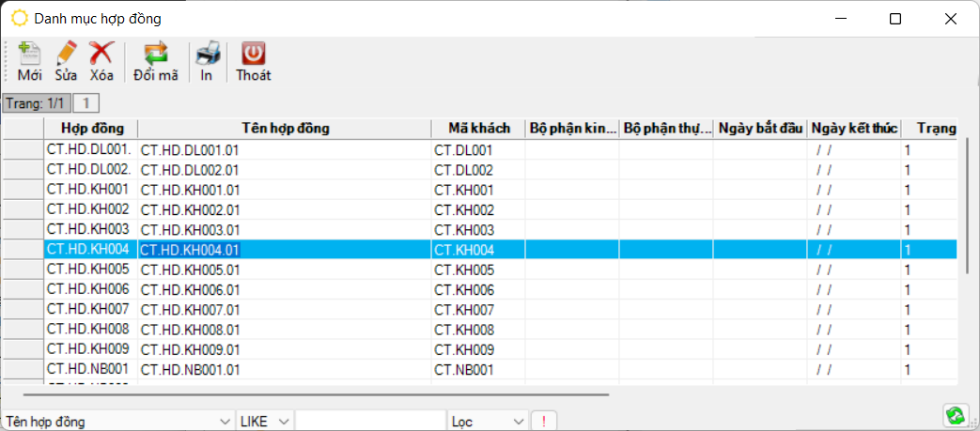Click the In (Print) printer icon
Image resolution: width=980 pixels, height=431 pixels.
[207, 54]
